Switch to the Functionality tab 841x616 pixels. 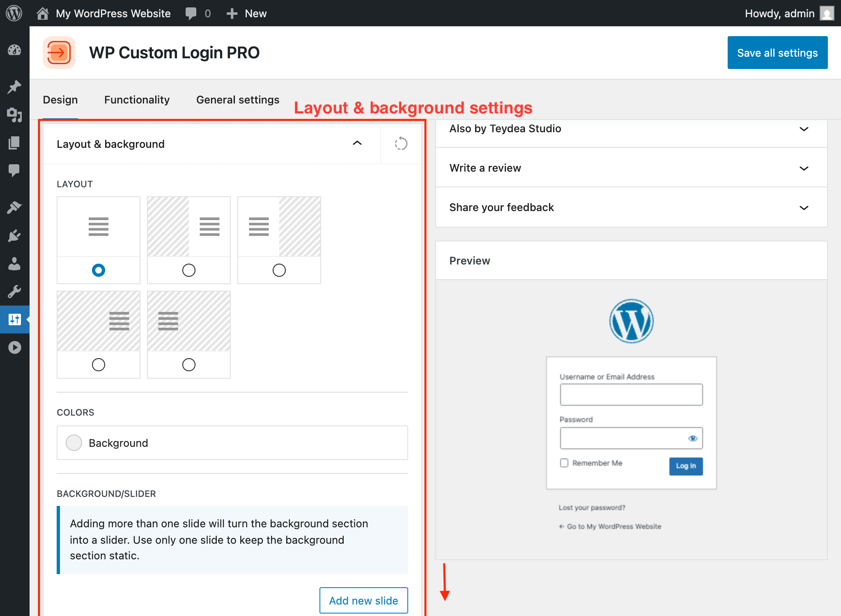point(137,99)
